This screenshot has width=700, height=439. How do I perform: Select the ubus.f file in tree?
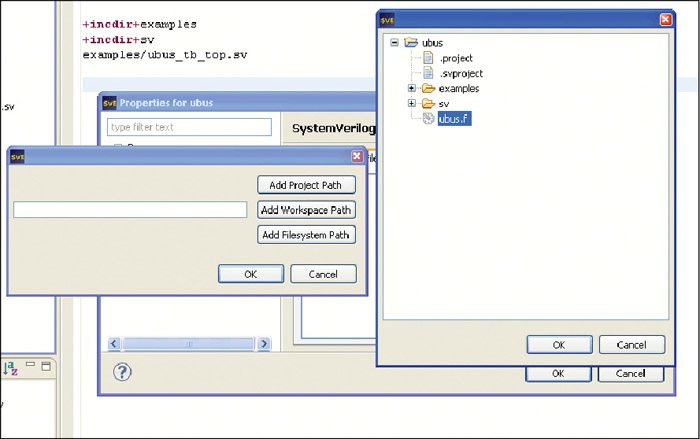(451, 119)
